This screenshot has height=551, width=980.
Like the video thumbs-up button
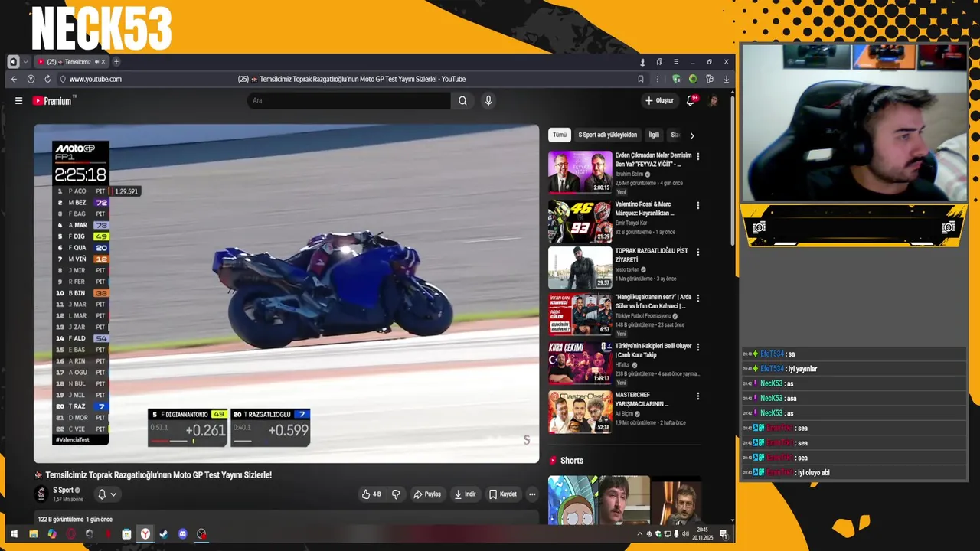coord(371,494)
